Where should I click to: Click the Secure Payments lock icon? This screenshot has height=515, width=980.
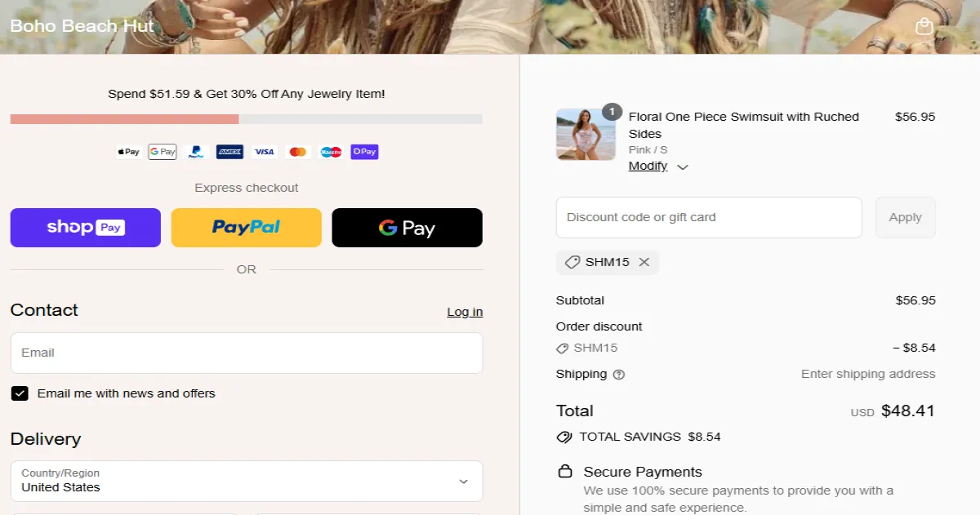tap(565, 472)
